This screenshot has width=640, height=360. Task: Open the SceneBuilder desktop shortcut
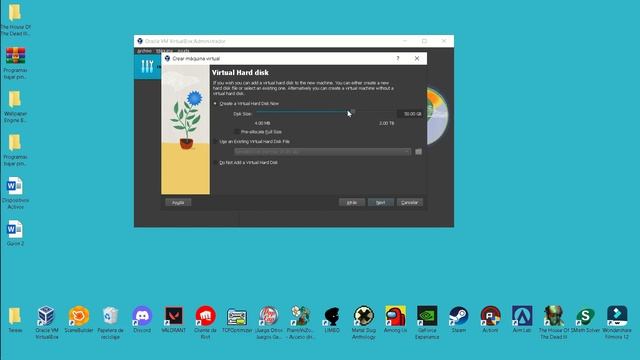tap(79, 319)
